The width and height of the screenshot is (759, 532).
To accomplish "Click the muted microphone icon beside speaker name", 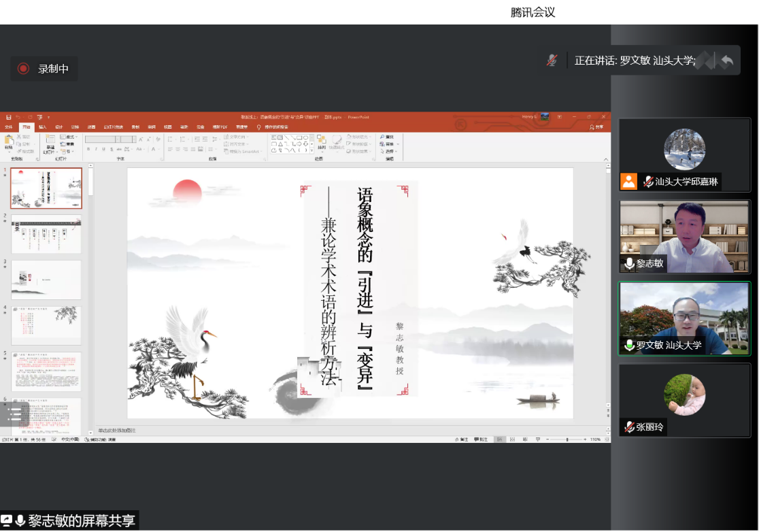I will [552, 61].
